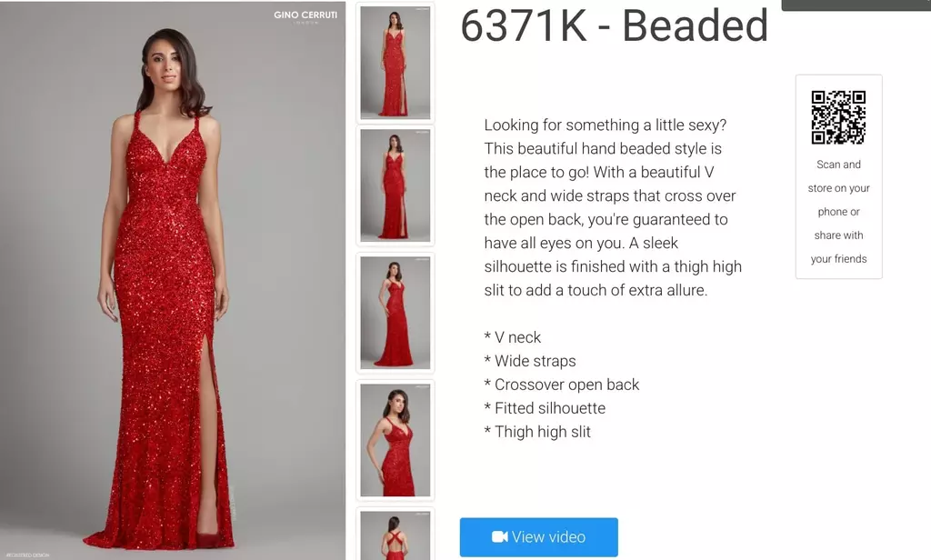
Task: Click the product description paragraph
Action: 613,208
